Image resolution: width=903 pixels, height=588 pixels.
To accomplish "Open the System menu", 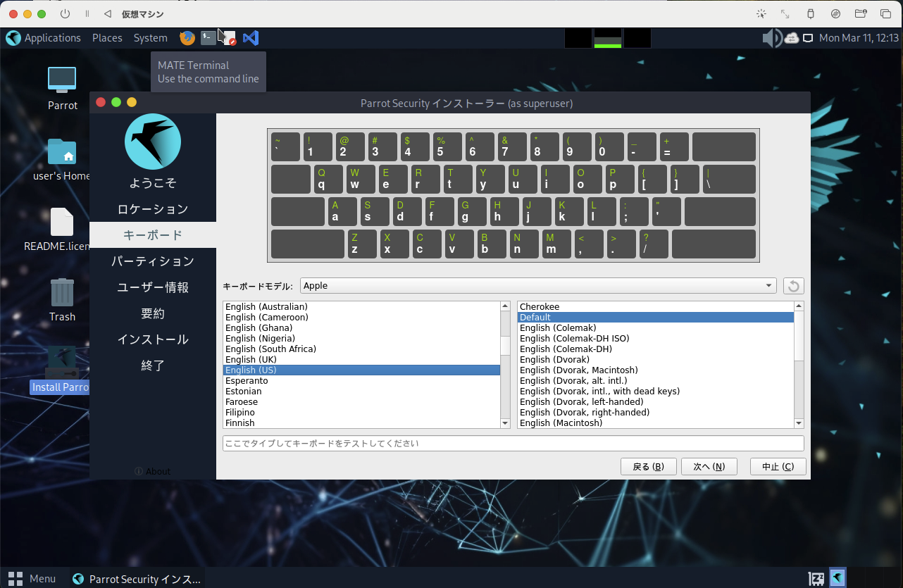I will pos(150,37).
